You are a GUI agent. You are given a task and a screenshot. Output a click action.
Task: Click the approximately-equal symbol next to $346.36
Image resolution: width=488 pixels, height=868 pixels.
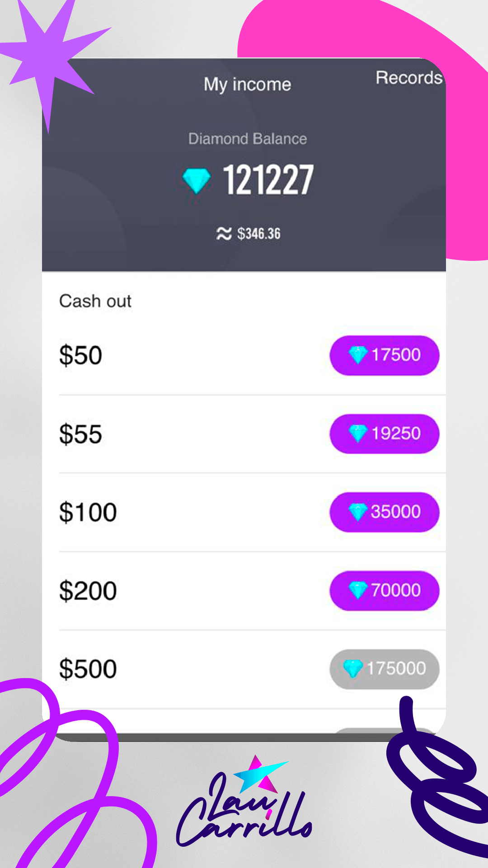click(224, 234)
